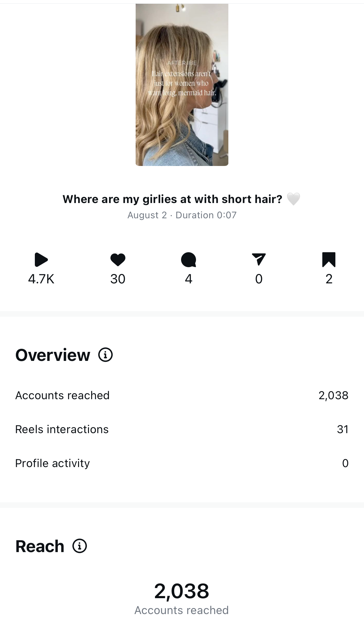Open the reel video thumbnail
The image size is (364, 629).
point(182,85)
